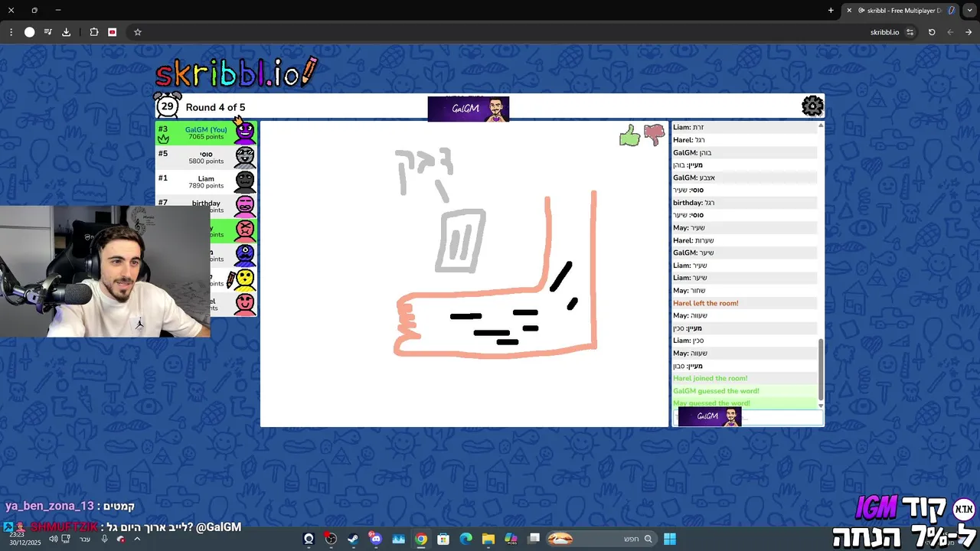Open the Chrome extensions puzzle icon
This screenshot has height=551, width=980.
click(94, 32)
